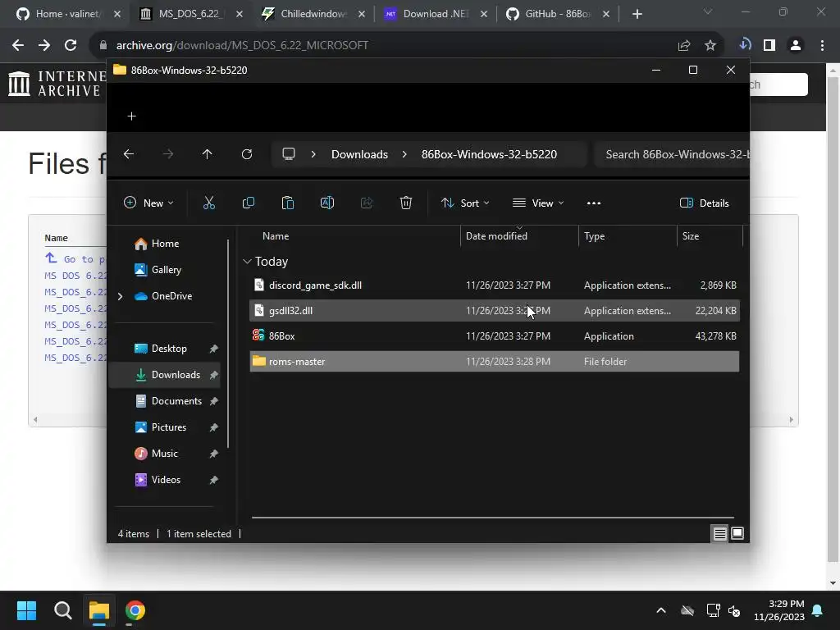Click the Copy icon in Explorer toolbar

click(x=248, y=203)
